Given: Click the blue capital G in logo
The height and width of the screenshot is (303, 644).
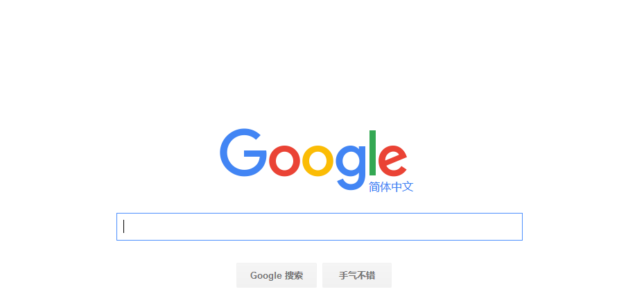Looking at the screenshot, I should pos(243,153).
